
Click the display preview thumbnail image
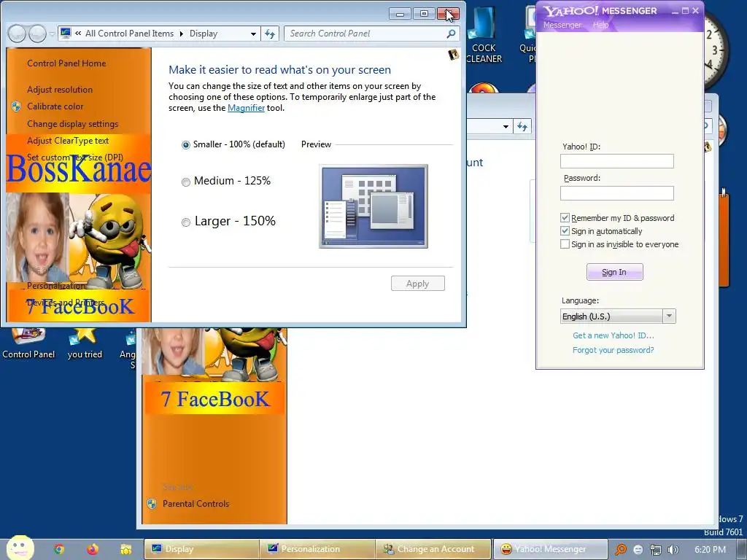tap(373, 206)
